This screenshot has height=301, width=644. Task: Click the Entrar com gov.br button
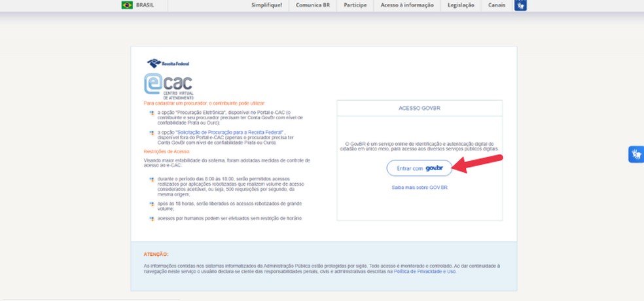click(420, 168)
